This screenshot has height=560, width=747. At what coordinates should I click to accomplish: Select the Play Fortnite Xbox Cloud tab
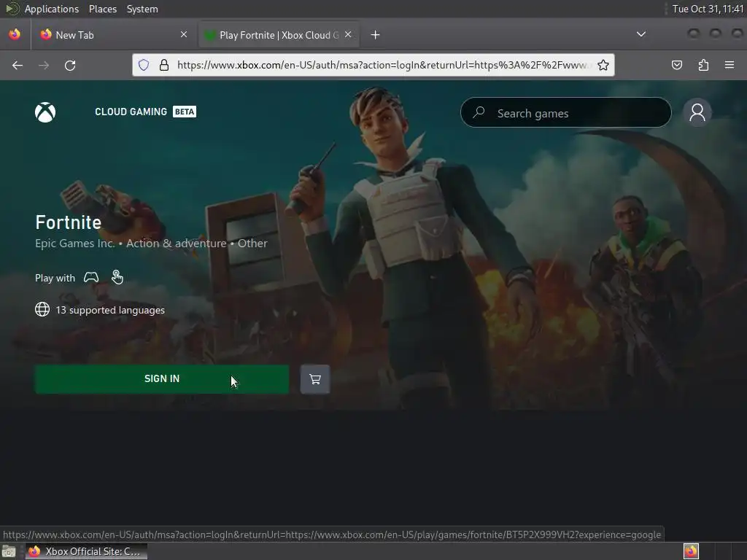(279, 35)
